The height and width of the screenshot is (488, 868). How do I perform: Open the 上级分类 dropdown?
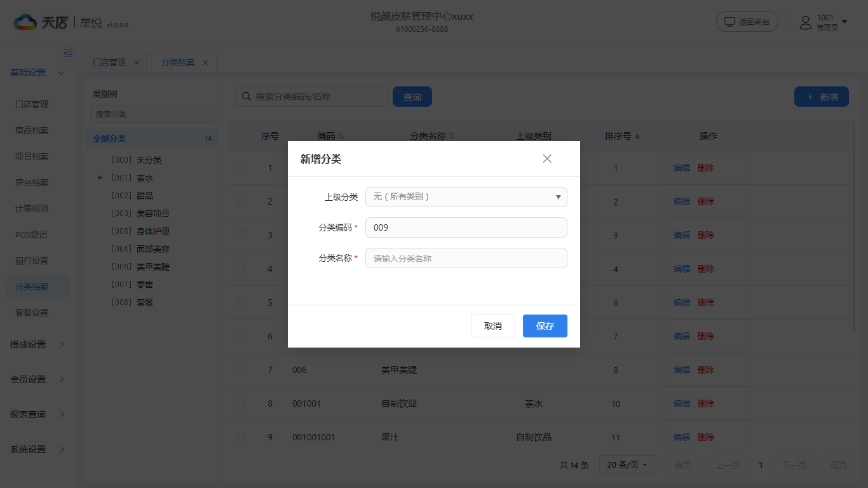coord(466,197)
